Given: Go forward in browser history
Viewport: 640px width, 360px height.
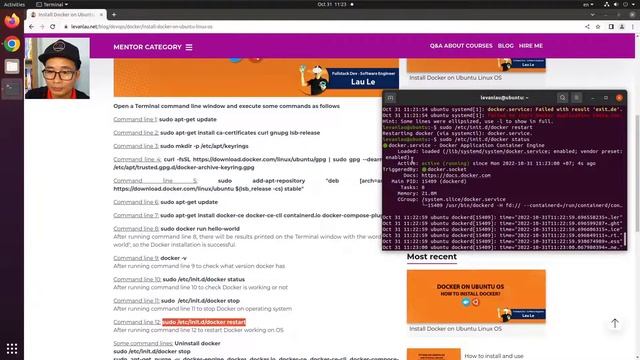Looking at the screenshot, I should click(x=42, y=27).
